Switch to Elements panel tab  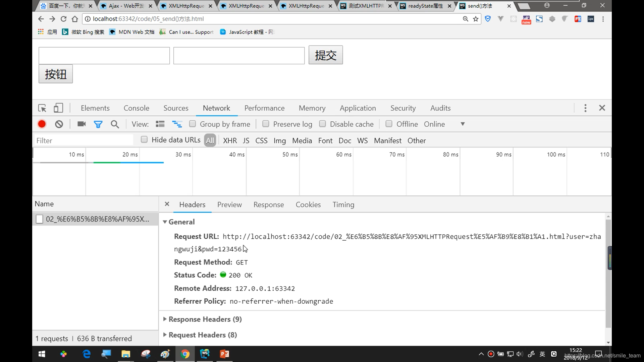tap(95, 108)
